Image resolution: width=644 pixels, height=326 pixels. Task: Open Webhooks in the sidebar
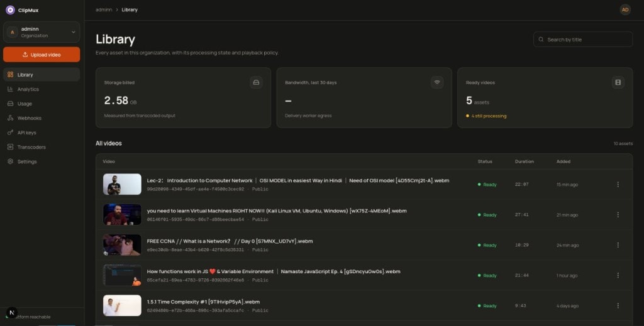point(42,118)
